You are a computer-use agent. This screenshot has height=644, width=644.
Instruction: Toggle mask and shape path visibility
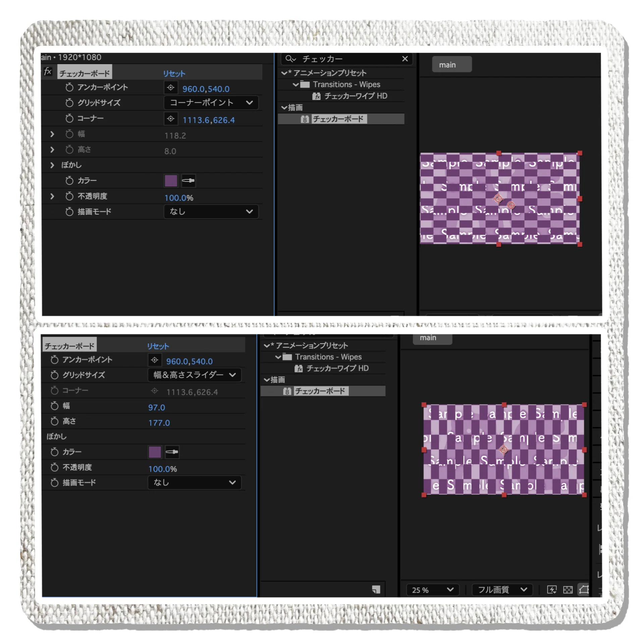(x=583, y=589)
